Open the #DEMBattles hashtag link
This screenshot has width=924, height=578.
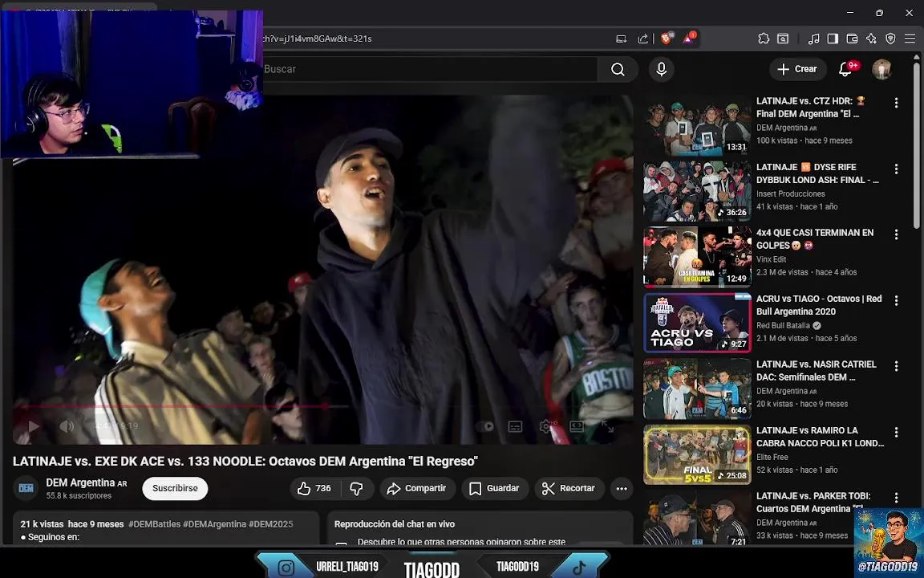coord(154,523)
